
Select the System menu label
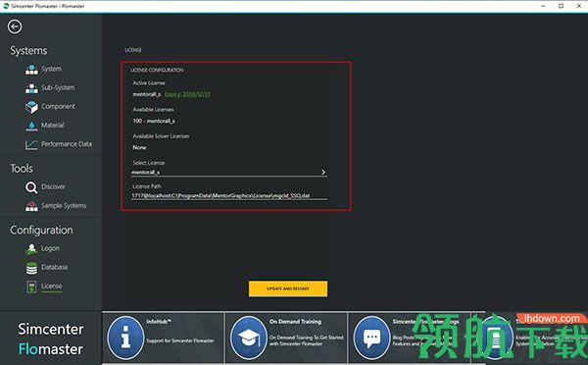click(51, 69)
